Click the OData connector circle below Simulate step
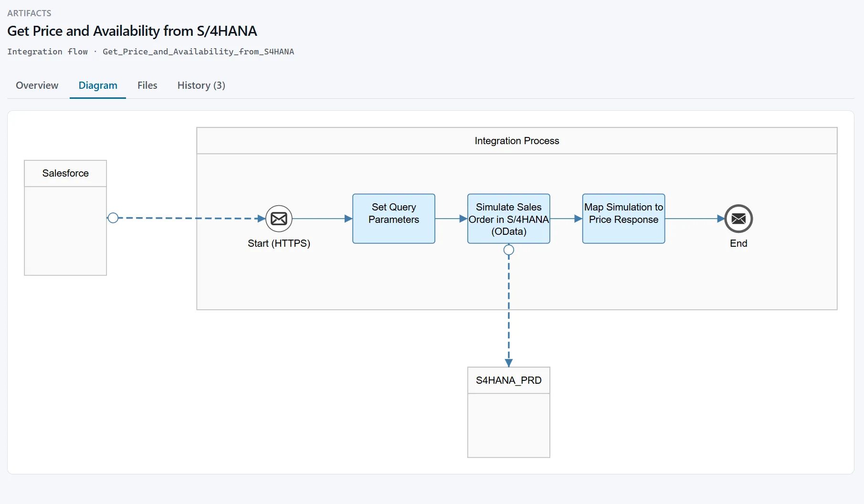Screen dimensions: 864x504 click(x=509, y=250)
